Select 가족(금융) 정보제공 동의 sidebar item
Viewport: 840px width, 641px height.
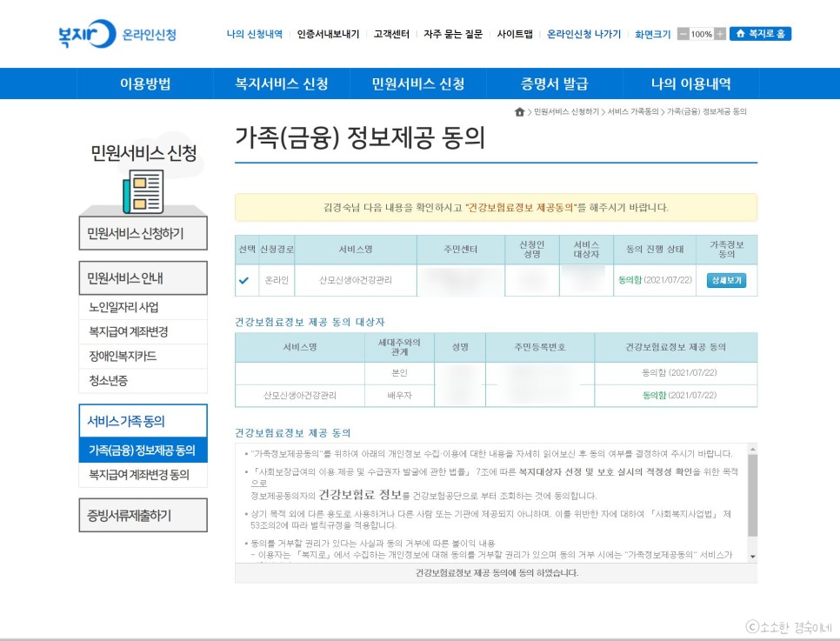coord(143,450)
